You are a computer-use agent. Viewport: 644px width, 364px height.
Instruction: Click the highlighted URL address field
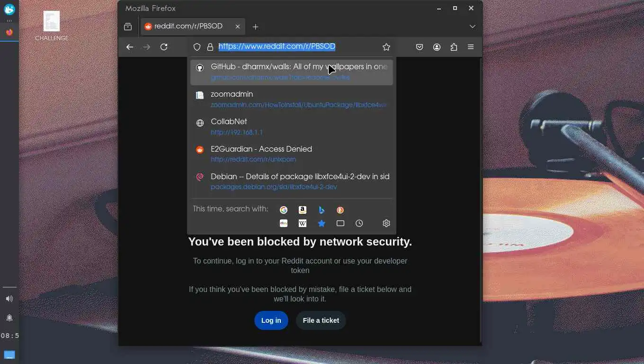(x=277, y=46)
